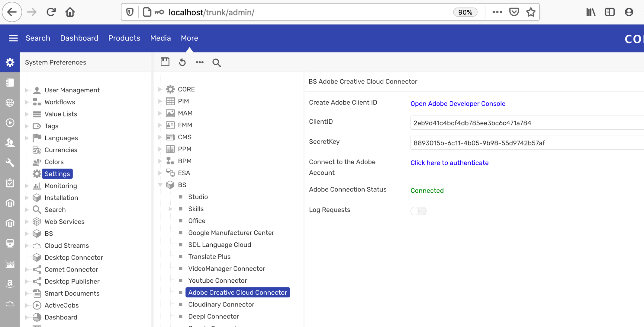This screenshot has width=644, height=327.
Task: Select Cloudinary Connector tree item
Action: point(221,304)
